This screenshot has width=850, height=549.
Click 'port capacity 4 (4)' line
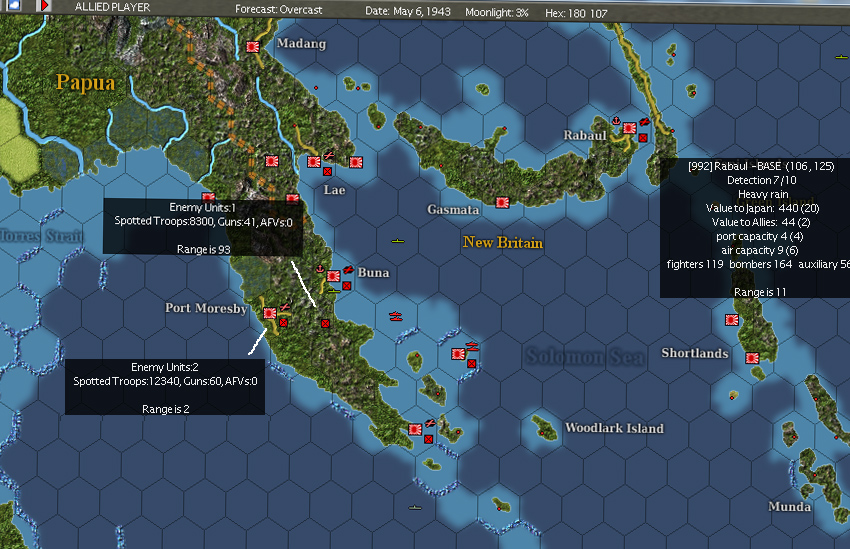point(759,236)
